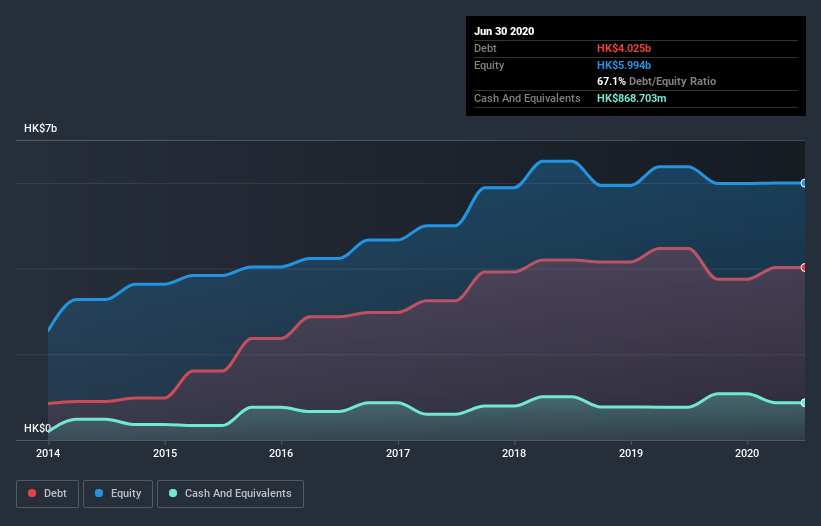Viewport: 821px width, 526px height.
Task: Click the Debt row label in tooltip
Action: (485, 48)
